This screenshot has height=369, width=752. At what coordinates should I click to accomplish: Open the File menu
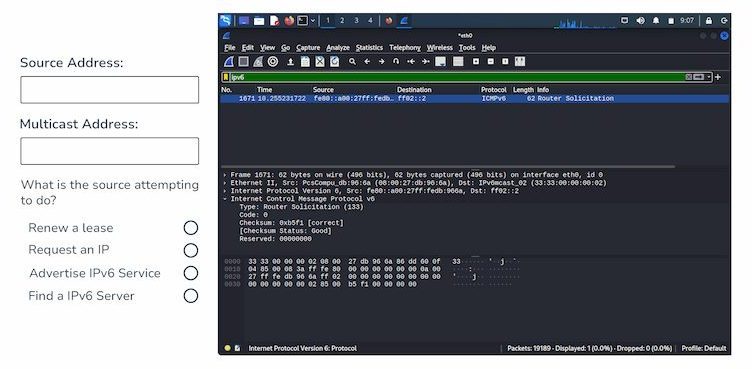pyautogui.click(x=230, y=48)
